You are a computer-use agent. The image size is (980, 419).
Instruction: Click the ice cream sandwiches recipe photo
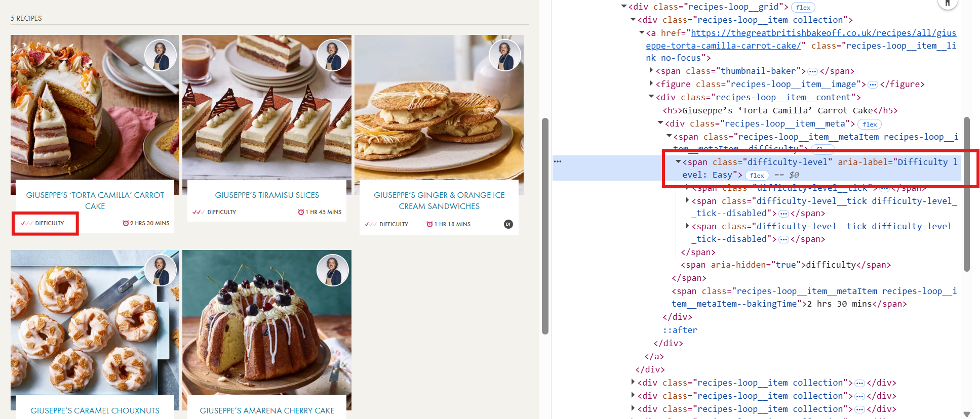439,114
